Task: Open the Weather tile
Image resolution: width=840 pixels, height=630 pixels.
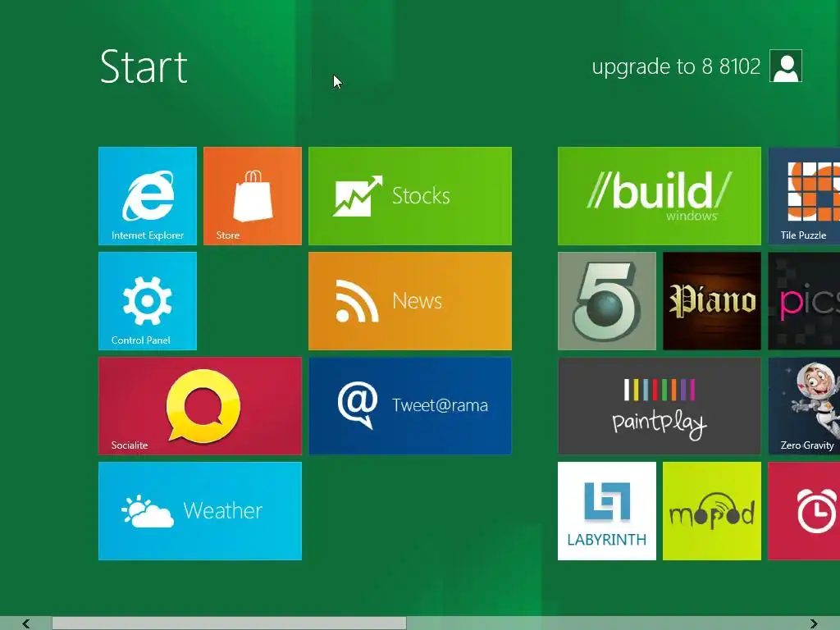Action: (x=200, y=511)
